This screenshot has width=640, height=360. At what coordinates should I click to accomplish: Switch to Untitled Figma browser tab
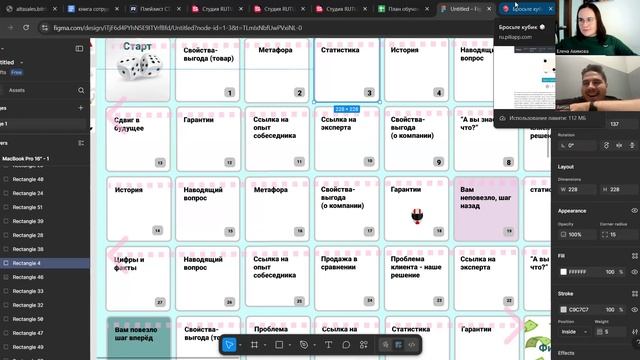tap(465, 9)
